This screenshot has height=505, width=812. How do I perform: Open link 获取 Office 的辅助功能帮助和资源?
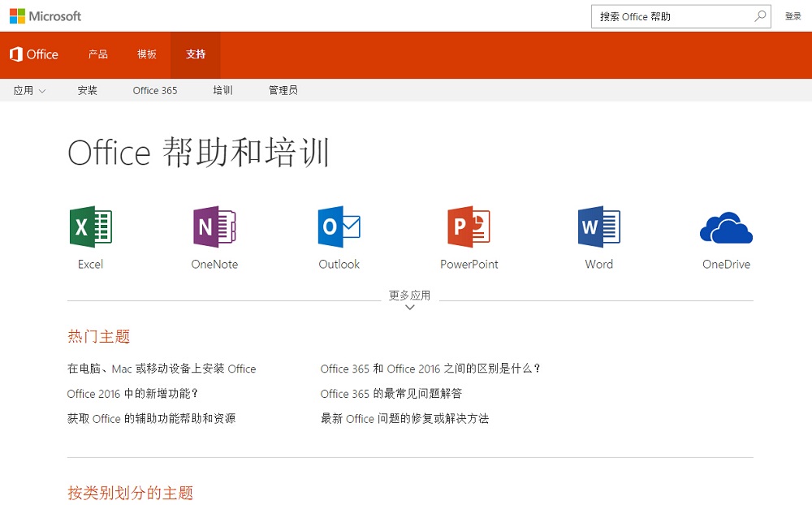point(151,418)
